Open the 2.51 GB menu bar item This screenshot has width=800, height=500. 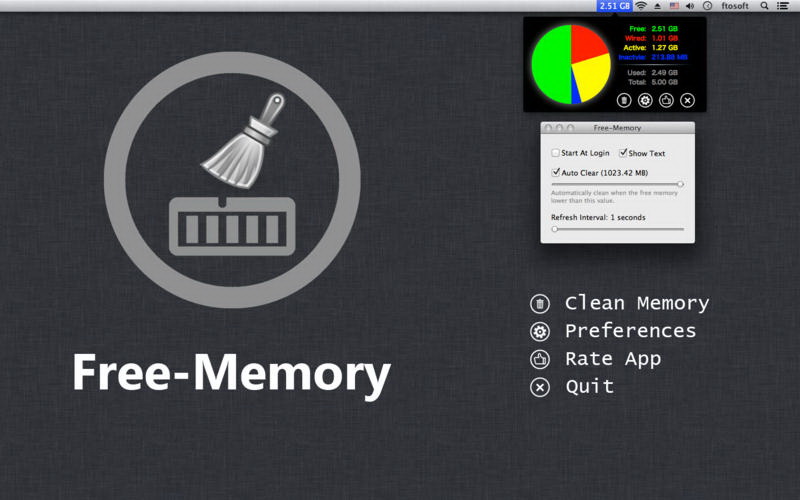pyautogui.click(x=615, y=6)
